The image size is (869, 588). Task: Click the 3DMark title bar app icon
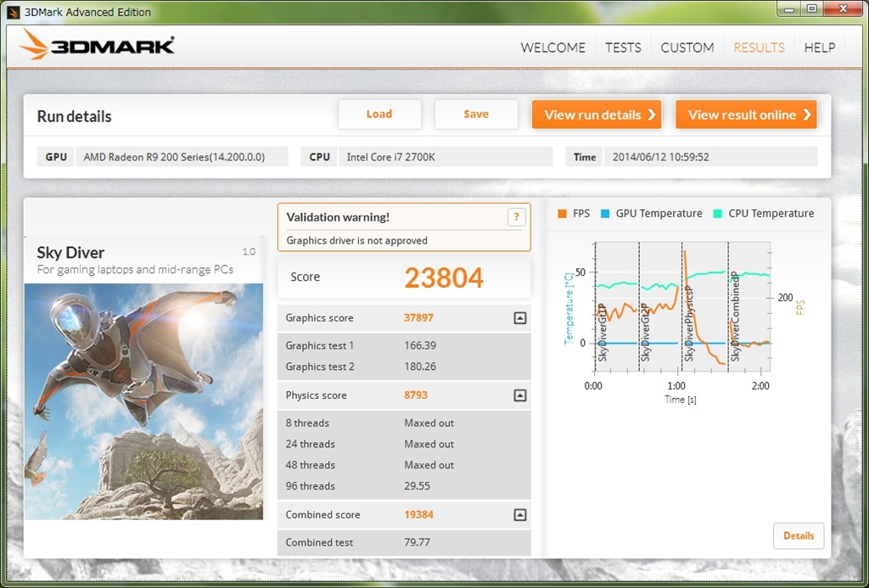[14, 11]
